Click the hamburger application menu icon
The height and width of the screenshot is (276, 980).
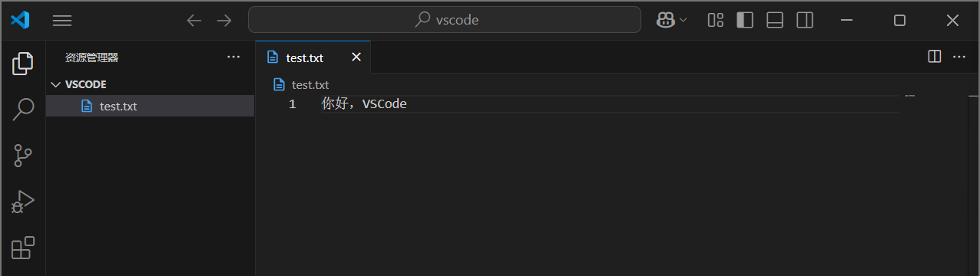click(x=62, y=21)
